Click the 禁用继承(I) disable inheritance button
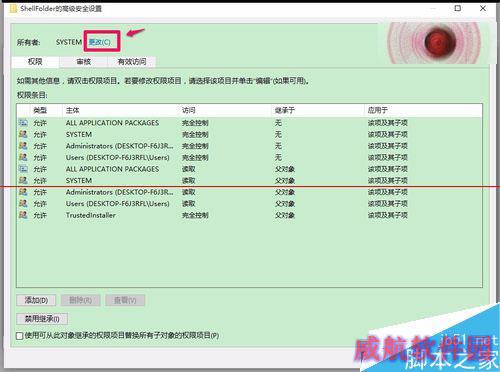This screenshot has height=372, width=500. pos(42,319)
